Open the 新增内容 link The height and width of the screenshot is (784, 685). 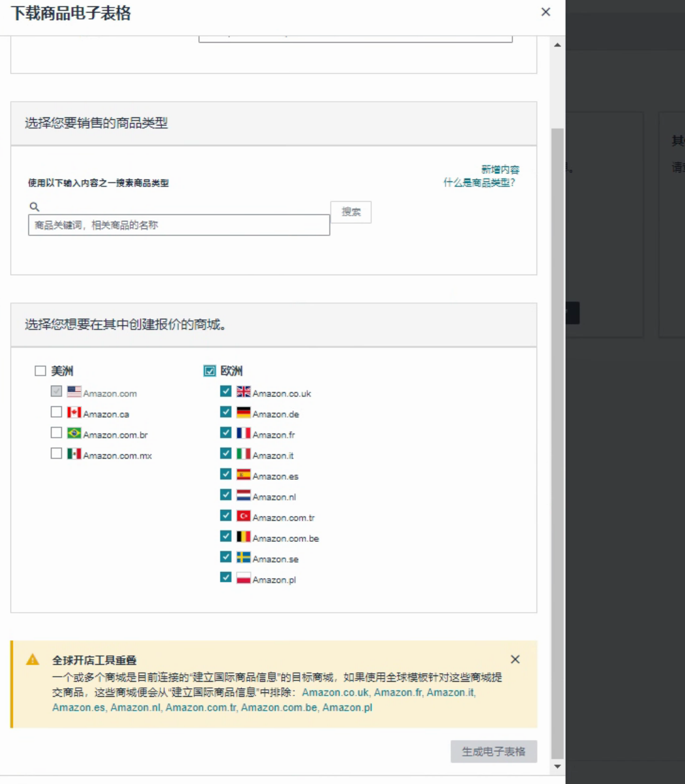pos(500,169)
